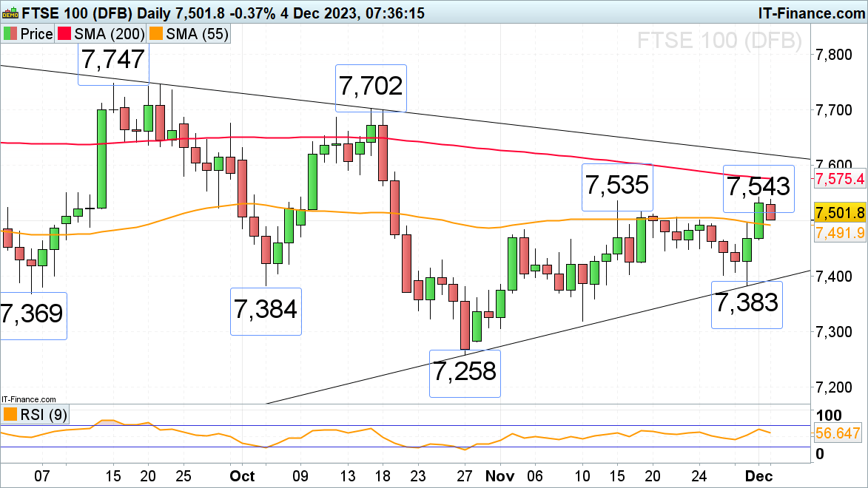The image size is (868, 488).
Task: Click the 7,384 low price annotation
Action: coord(266,310)
